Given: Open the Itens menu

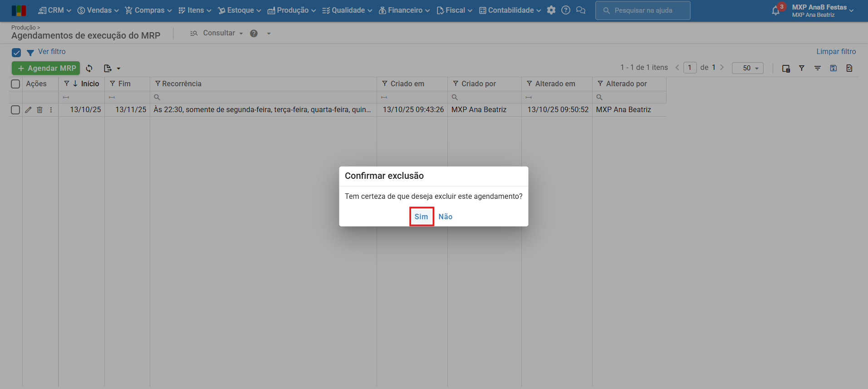Looking at the screenshot, I should 195,10.
